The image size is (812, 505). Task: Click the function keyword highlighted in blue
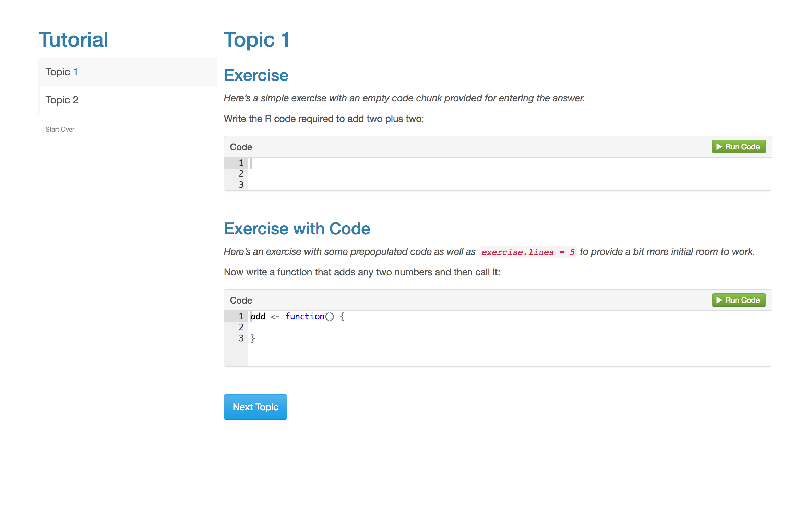(305, 316)
